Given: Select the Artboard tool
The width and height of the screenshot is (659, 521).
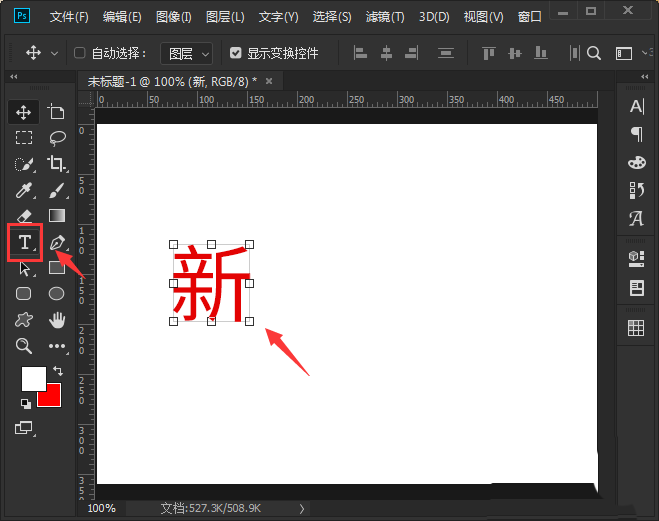Looking at the screenshot, I should tap(56, 112).
